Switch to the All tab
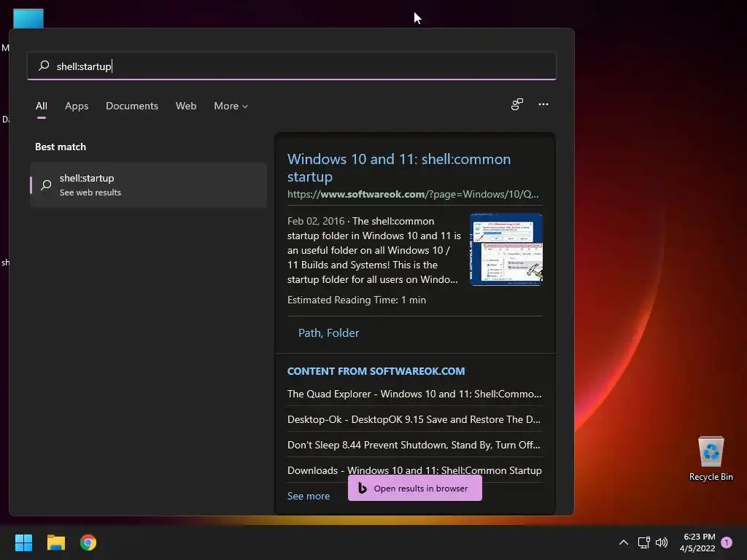 pyautogui.click(x=42, y=106)
